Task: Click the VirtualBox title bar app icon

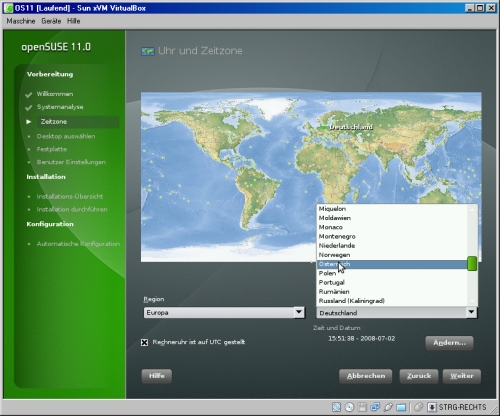Action: (8, 8)
